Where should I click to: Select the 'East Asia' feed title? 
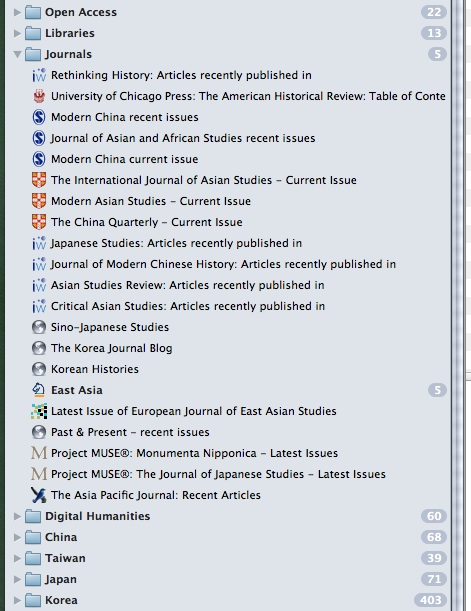(x=77, y=390)
